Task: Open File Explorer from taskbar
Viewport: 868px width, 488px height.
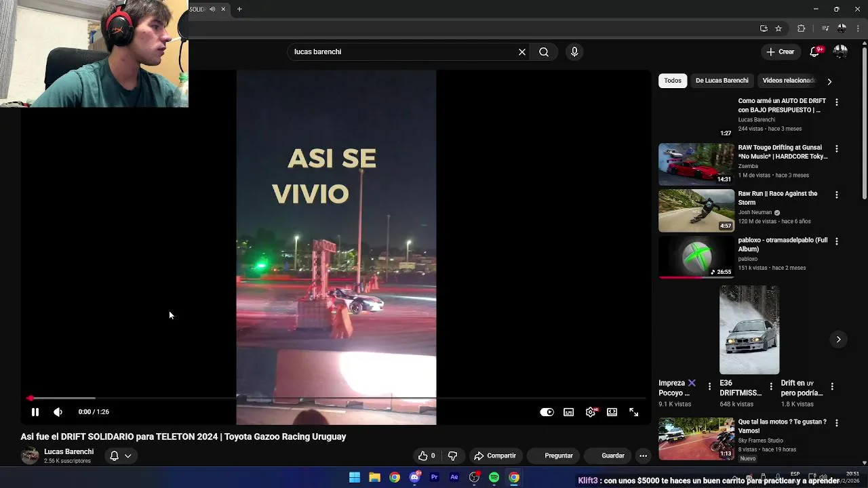Action: point(374,477)
